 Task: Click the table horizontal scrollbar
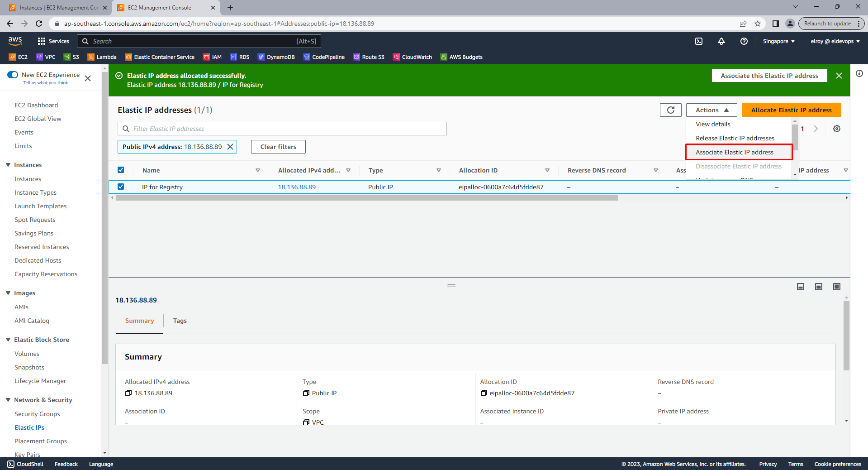[x=366, y=198]
